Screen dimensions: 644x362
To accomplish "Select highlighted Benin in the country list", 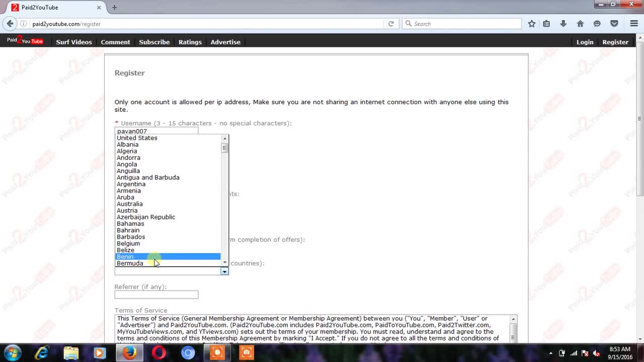I will (168, 256).
